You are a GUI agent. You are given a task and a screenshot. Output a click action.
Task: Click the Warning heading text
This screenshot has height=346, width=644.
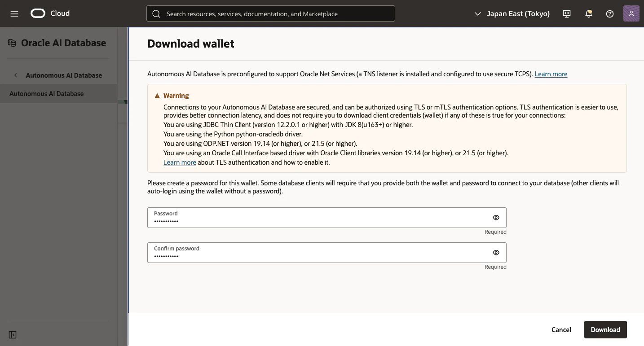(x=176, y=96)
